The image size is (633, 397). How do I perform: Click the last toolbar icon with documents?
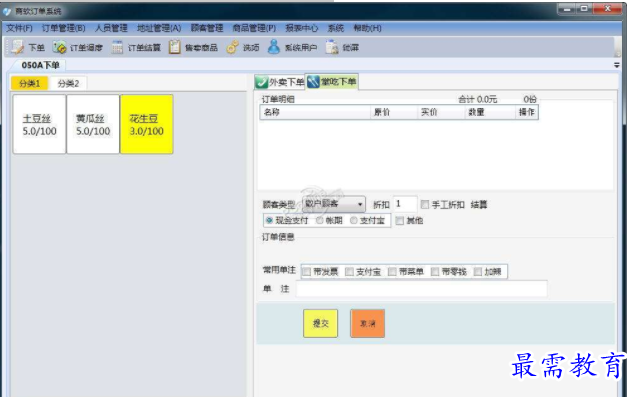click(332, 47)
